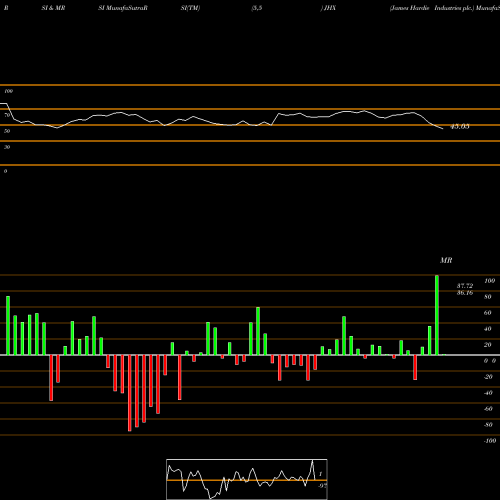
Task: Click the MR axis label -60
Action: pos(488,409)
